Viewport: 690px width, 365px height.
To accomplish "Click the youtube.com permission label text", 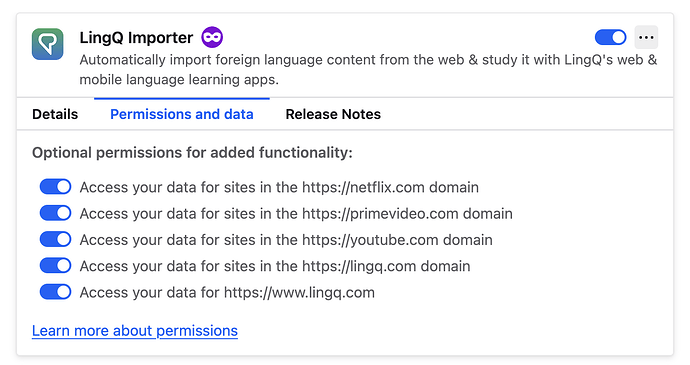I will click(x=286, y=240).
